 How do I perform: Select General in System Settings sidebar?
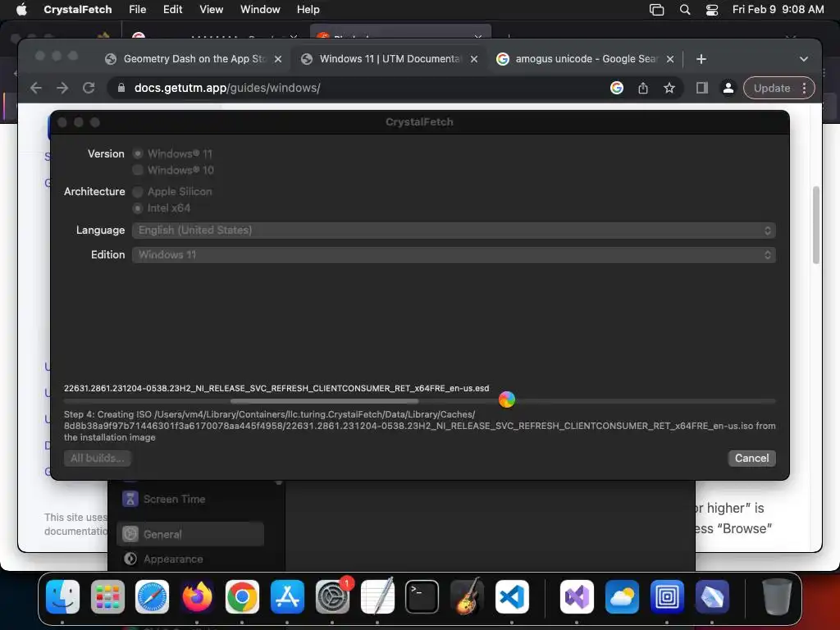(x=190, y=534)
